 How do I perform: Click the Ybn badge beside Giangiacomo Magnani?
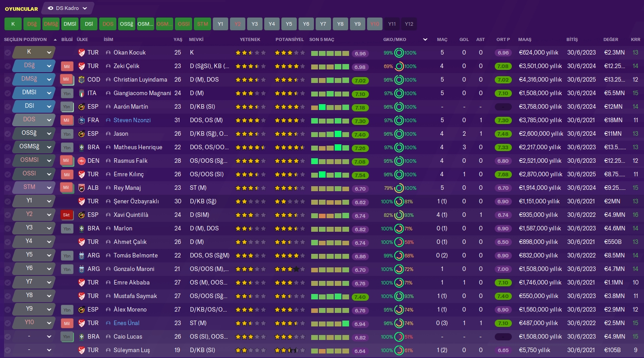[67, 93]
